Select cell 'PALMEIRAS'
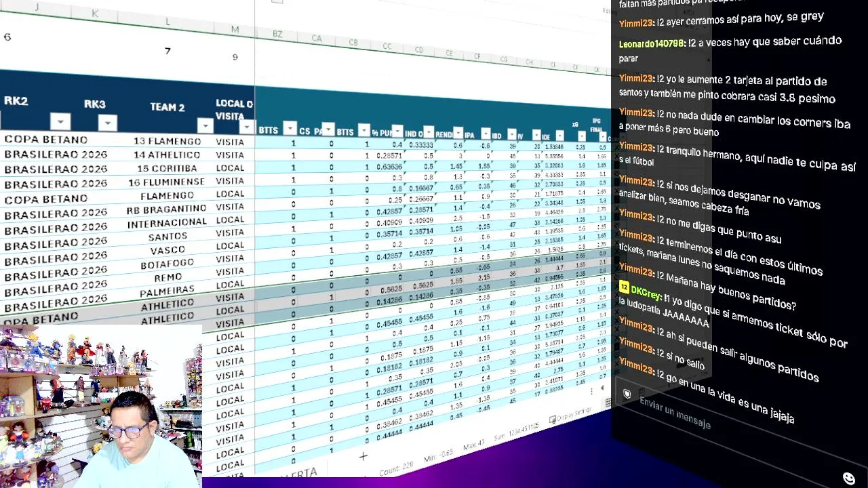This screenshot has height=488, width=868. [x=167, y=292]
